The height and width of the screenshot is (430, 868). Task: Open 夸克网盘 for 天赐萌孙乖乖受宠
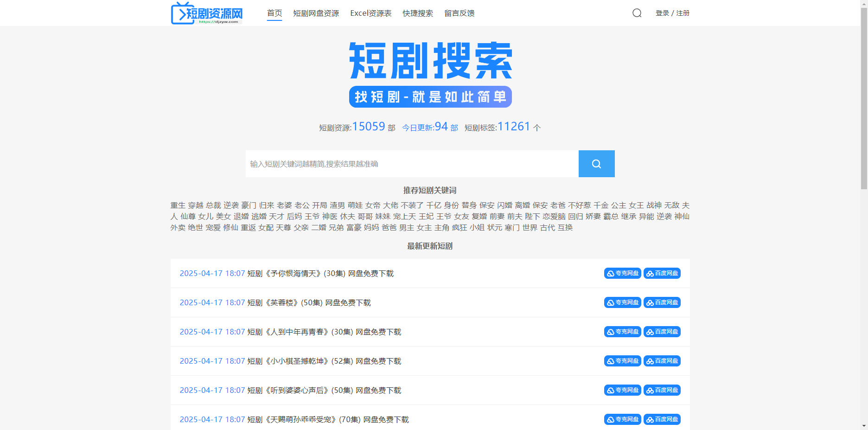622,419
